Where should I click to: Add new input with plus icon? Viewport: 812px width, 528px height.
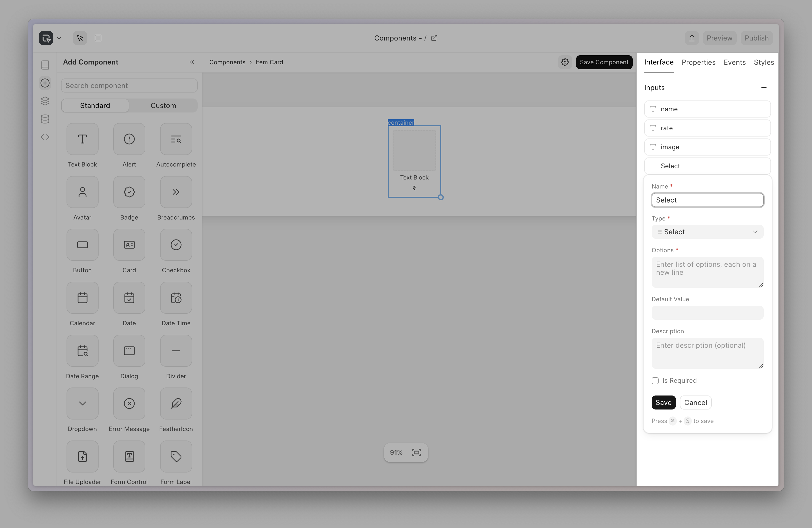pos(763,87)
